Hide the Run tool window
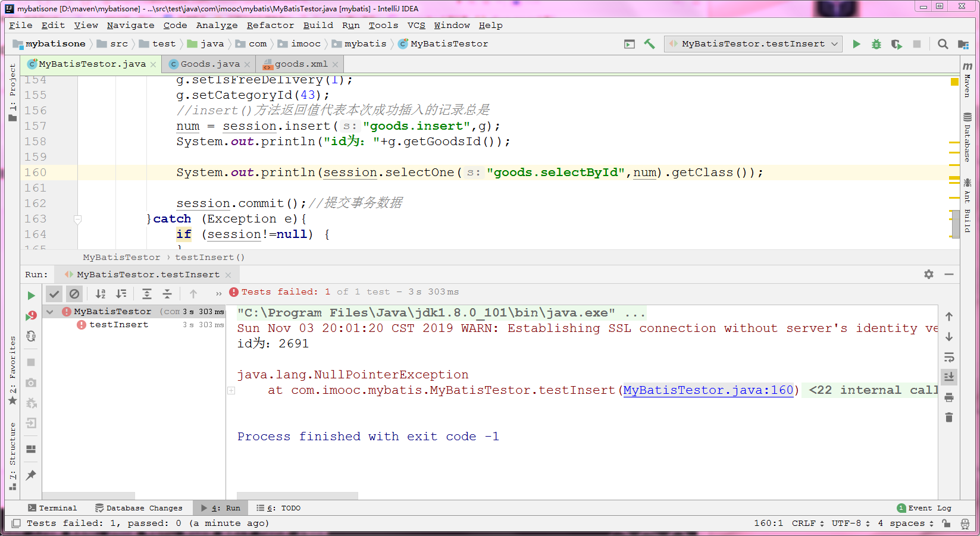 pyautogui.click(x=949, y=274)
